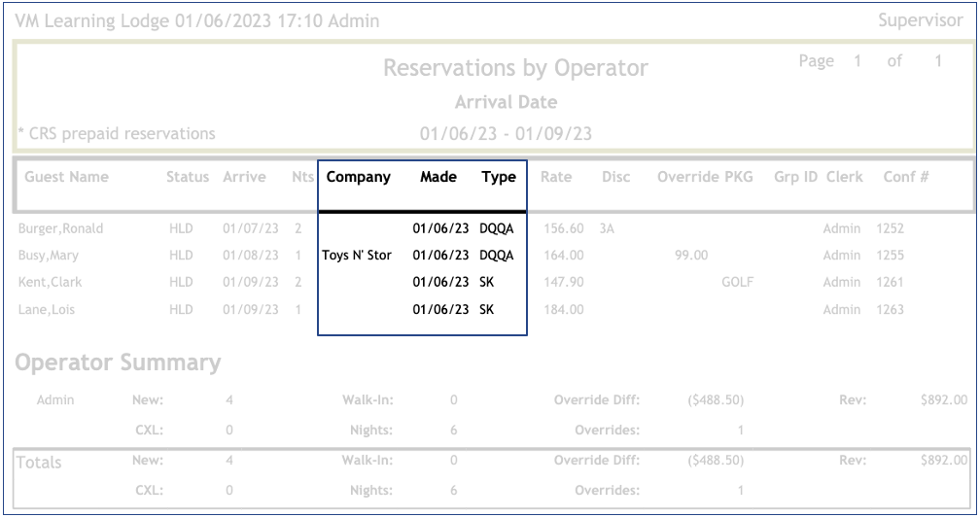Click the Override PKG column header
This screenshot has width=980, height=518.
click(704, 178)
